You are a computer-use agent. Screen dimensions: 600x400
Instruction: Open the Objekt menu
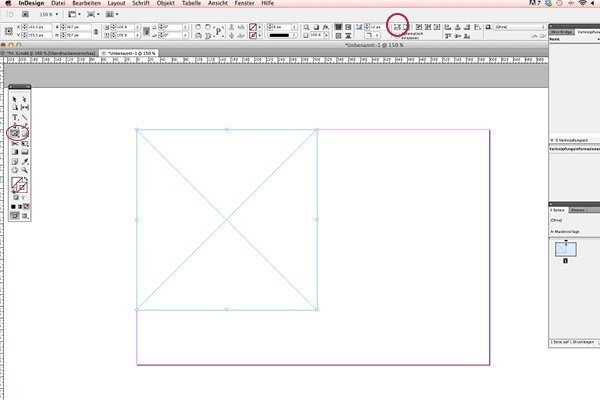point(165,3)
